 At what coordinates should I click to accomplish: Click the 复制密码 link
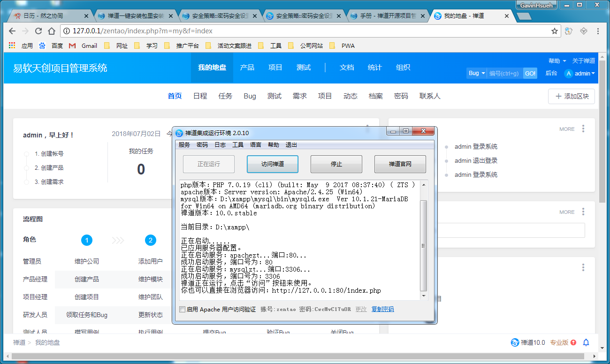pyautogui.click(x=382, y=309)
